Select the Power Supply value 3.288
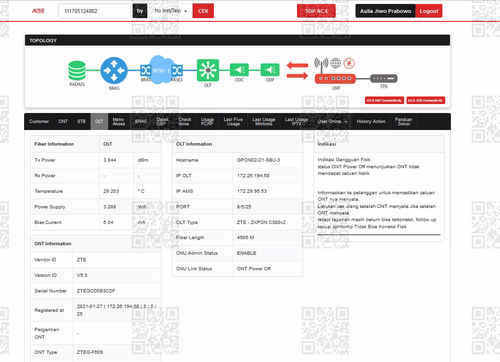This screenshot has width=500, height=362. [x=110, y=207]
